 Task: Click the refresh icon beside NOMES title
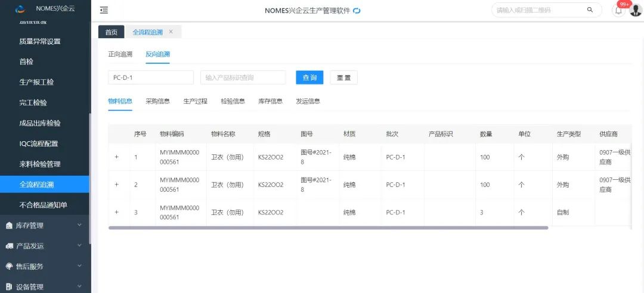tap(357, 11)
